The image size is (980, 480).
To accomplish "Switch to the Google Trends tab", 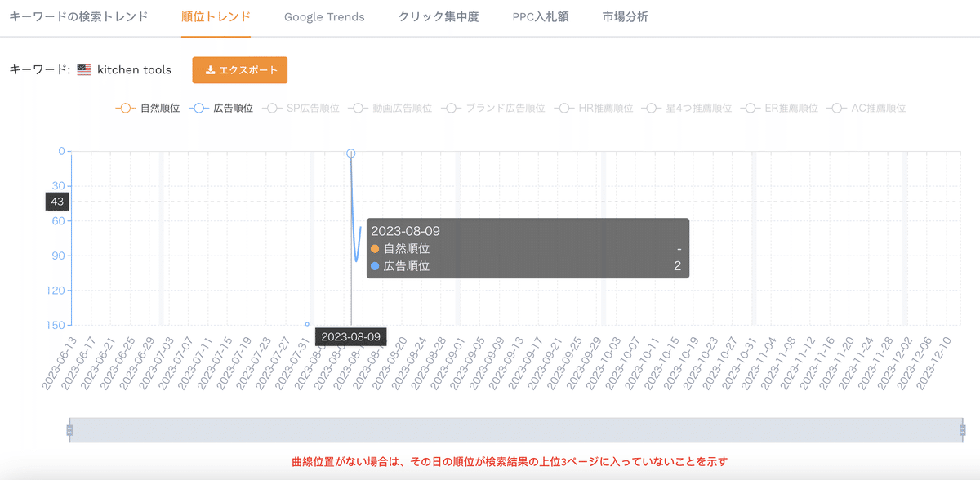I will tap(324, 16).
